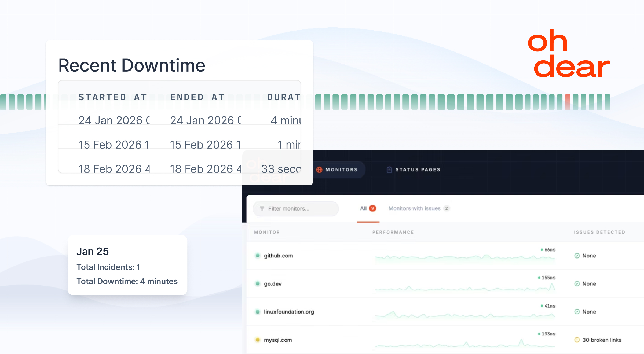Open the Monitors navigation tab
644x354 pixels.
[337, 170]
